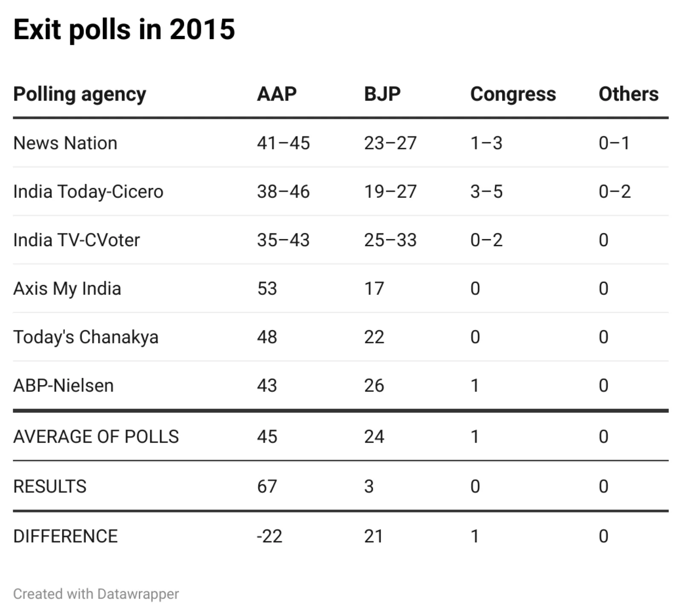Click the Created with Datawrapper link
Image resolution: width=682 pixels, height=616 pixels.
click(96, 594)
